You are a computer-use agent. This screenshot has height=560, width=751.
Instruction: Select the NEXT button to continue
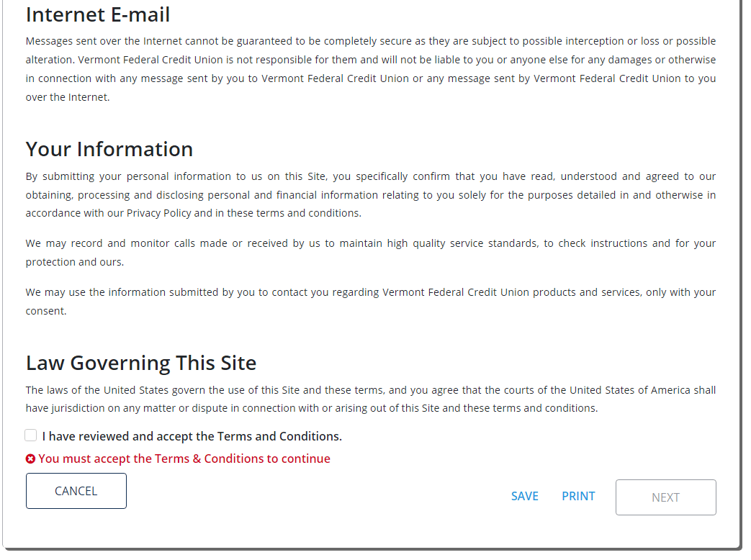coord(665,497)
